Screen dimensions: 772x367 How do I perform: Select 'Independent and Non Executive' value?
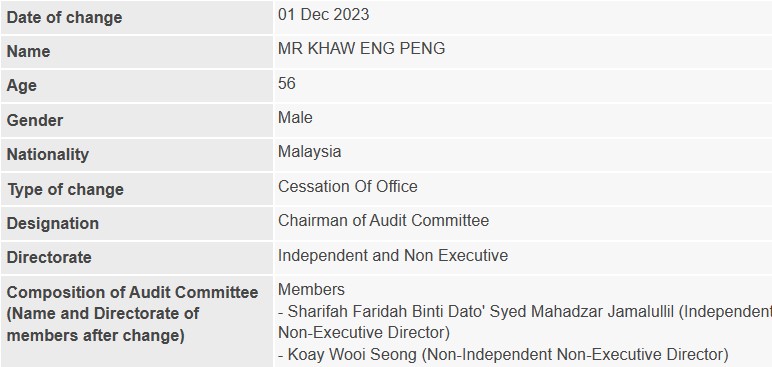[393, 255]
